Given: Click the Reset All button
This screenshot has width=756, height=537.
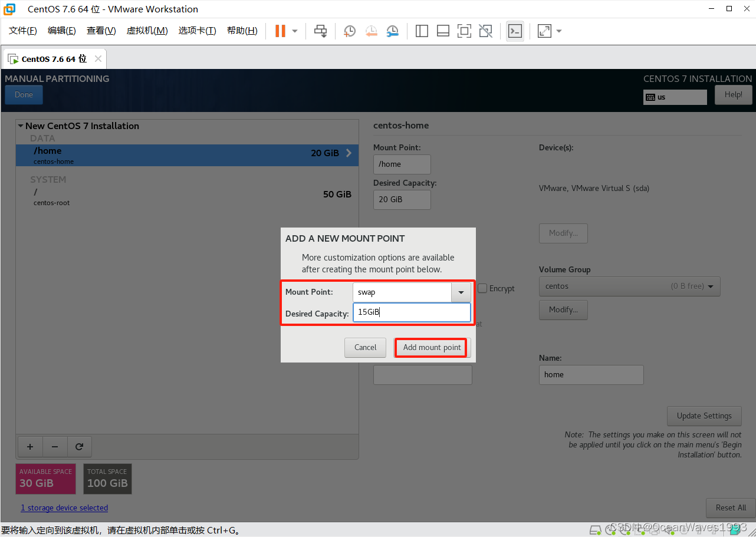Looking at the screenshot, I should (x=731, y=508).
